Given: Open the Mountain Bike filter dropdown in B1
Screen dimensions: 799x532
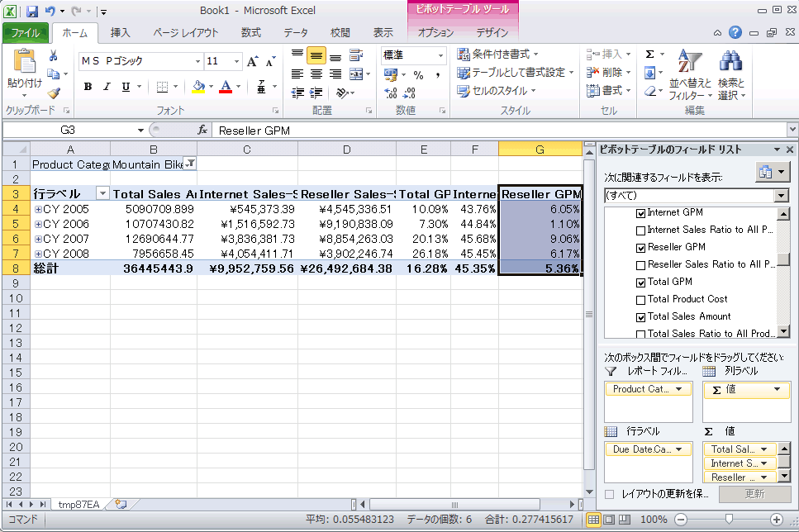Looking at the screenshot, I should pos(190,164).
